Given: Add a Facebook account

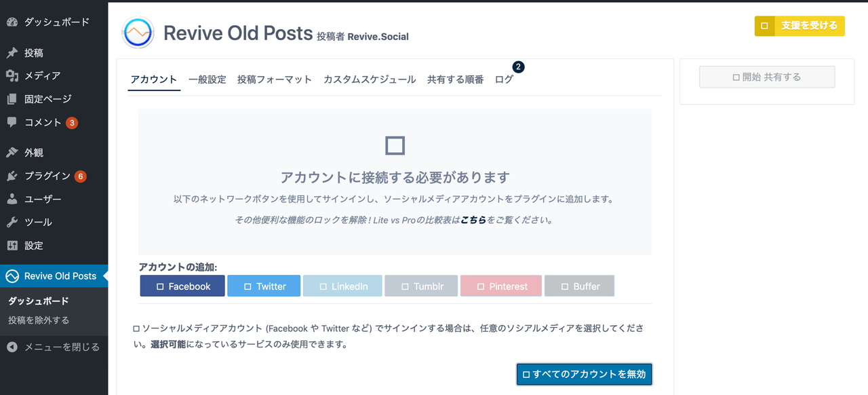Looking at the screenshot, I should (x=182, y=286).
